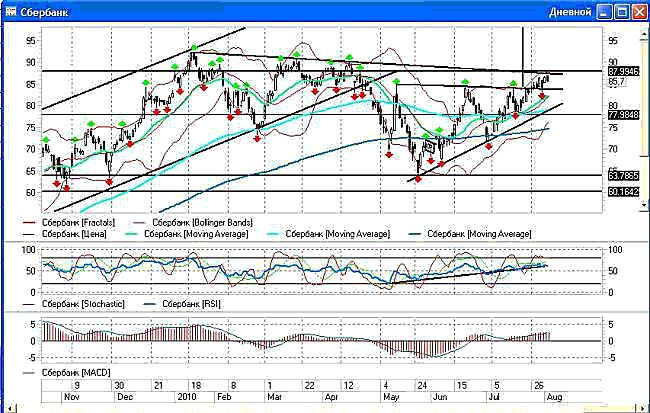
Task: Click the Mar month label on time axis
Action: [274, 397]
